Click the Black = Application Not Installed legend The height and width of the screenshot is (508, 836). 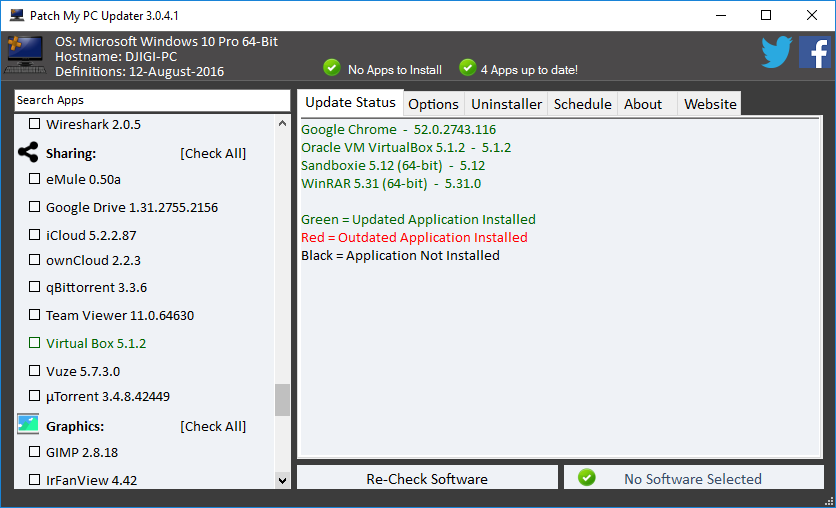tap(400, 256)
